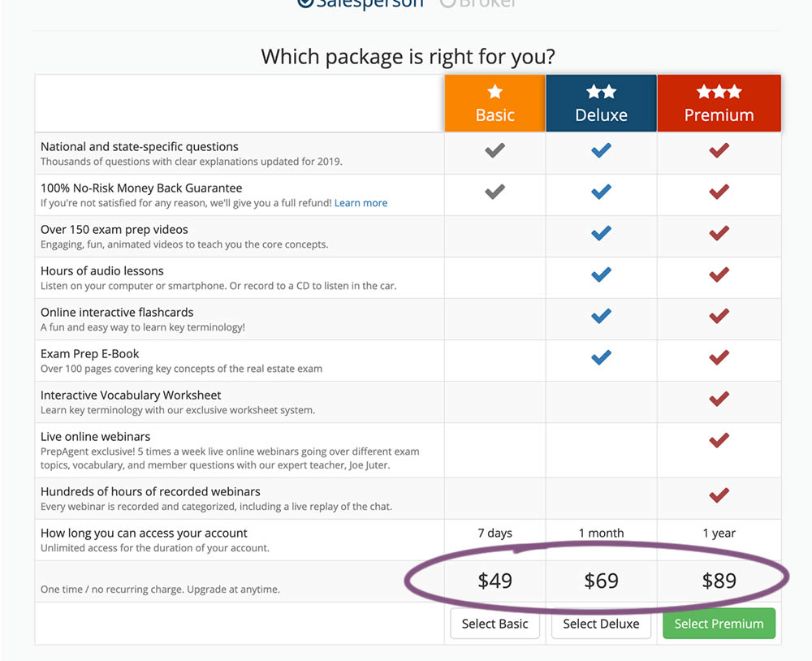812x661 pixels.
Task: Click the single star icon above Basic
Action: coord(495,92)
